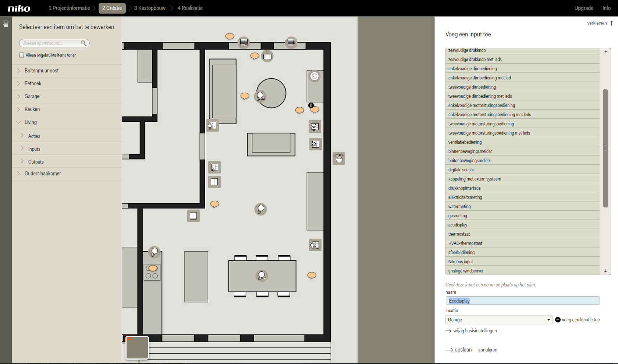The image size is (618, 364).
Task: Go to the 1 Projectinformatie step
Action: click(x=69, y=8)
